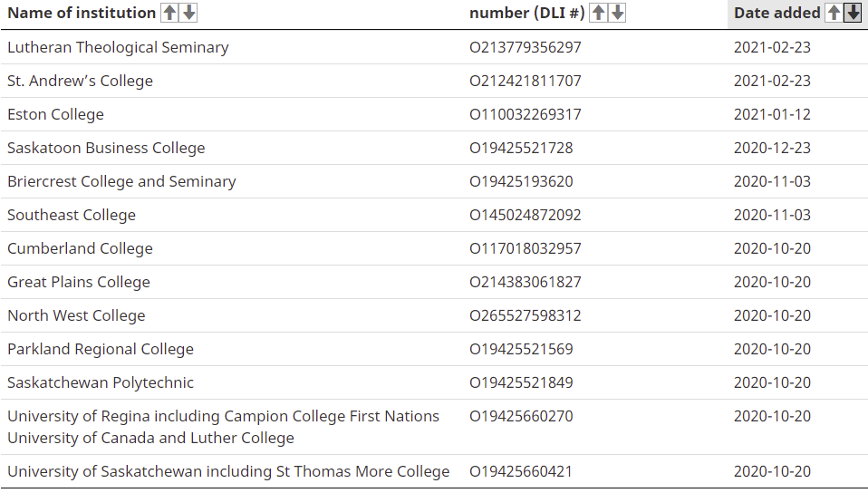868x493 pixels.
Task: Click the Saskatchewan Polytechnic entry
Action: coord(101,382)
